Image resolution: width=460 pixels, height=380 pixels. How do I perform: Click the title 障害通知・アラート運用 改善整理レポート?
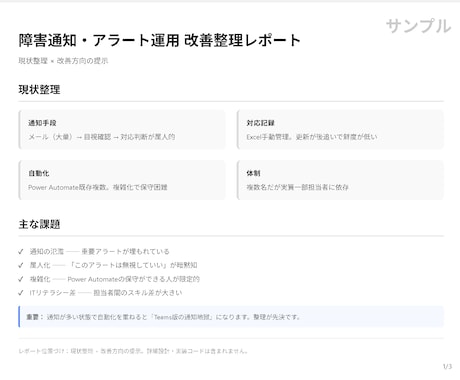tap(160, 40)
